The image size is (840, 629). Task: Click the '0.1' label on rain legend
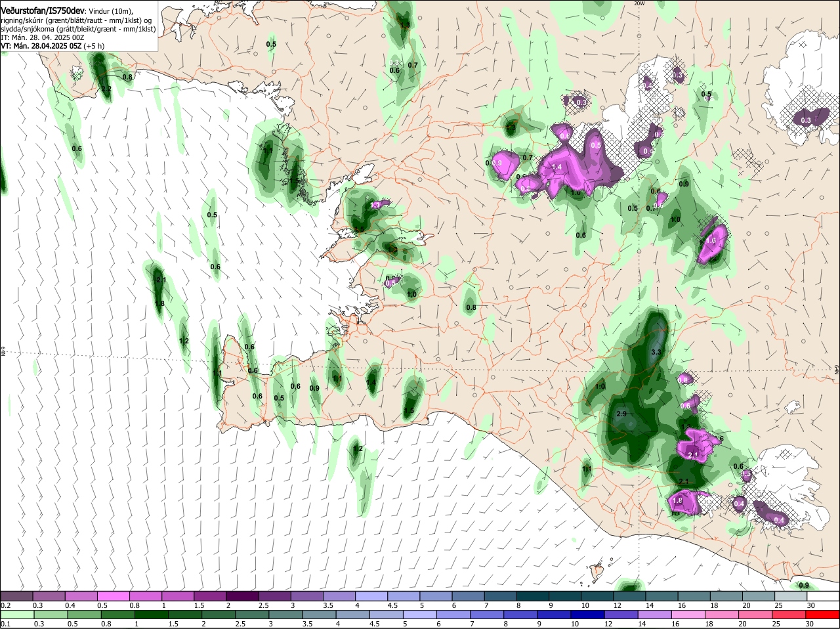coord(5,624)
